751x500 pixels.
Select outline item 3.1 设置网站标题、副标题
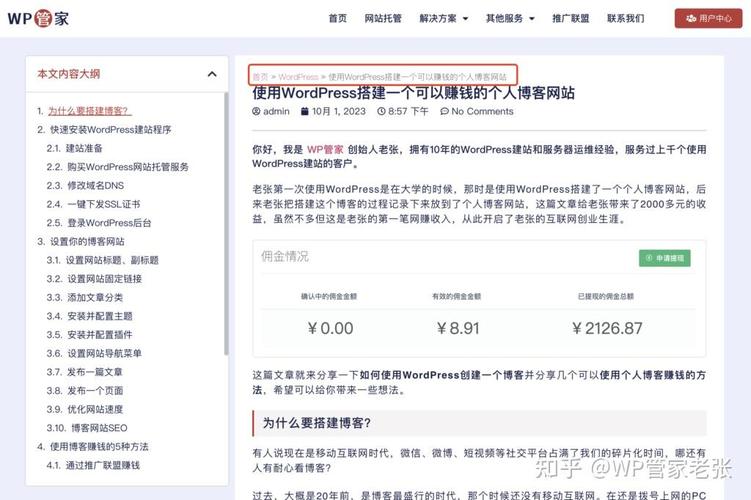point(112,260)
